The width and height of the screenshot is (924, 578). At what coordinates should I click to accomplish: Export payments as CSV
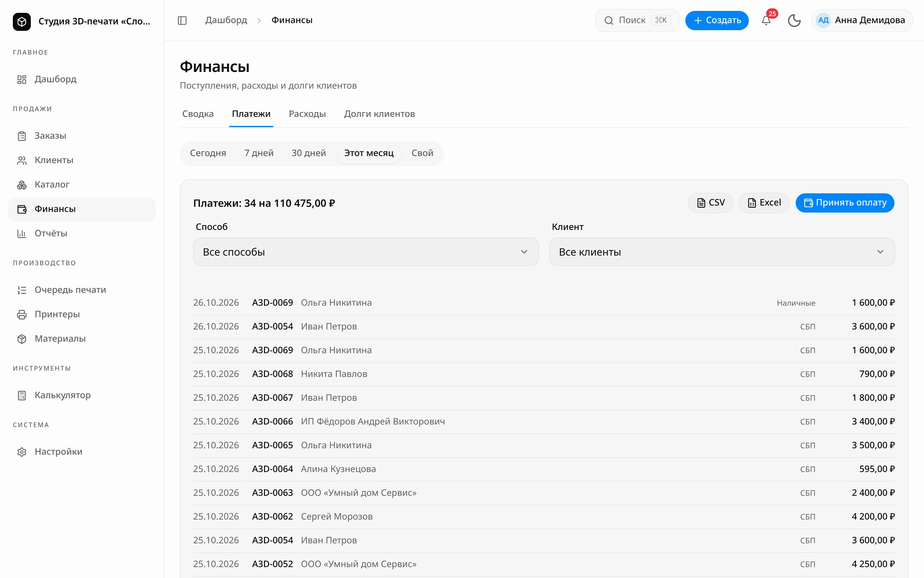(711, 203)
